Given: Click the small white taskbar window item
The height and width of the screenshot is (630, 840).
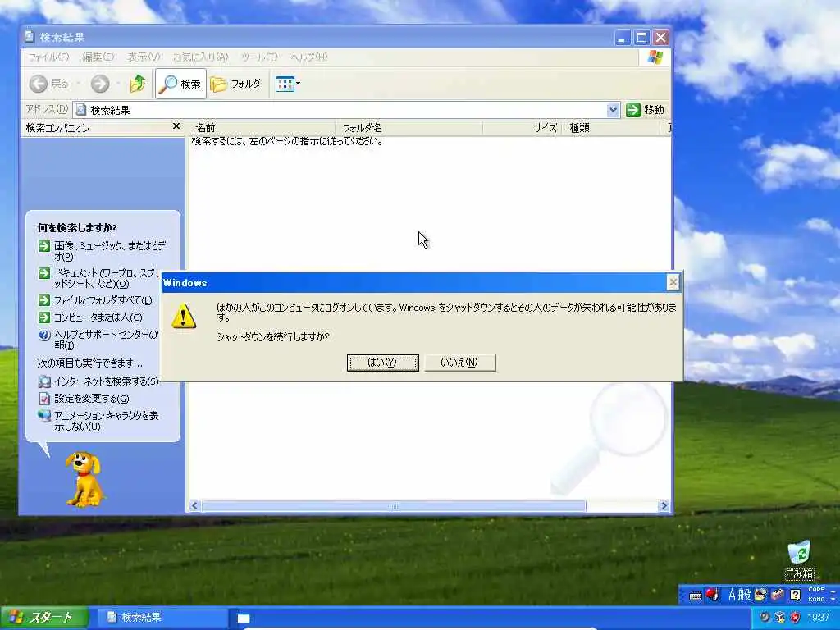Looking at the screenshot, I should [244, 619].
